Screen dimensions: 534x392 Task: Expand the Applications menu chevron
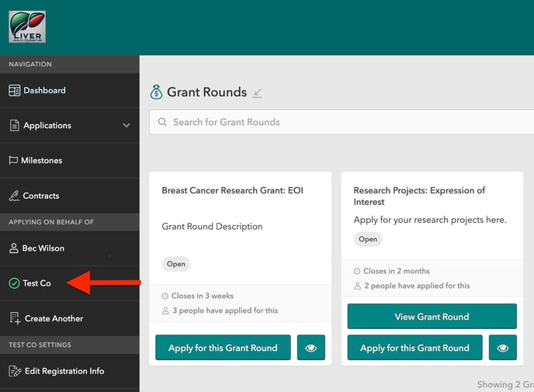[x=127, y=126]
